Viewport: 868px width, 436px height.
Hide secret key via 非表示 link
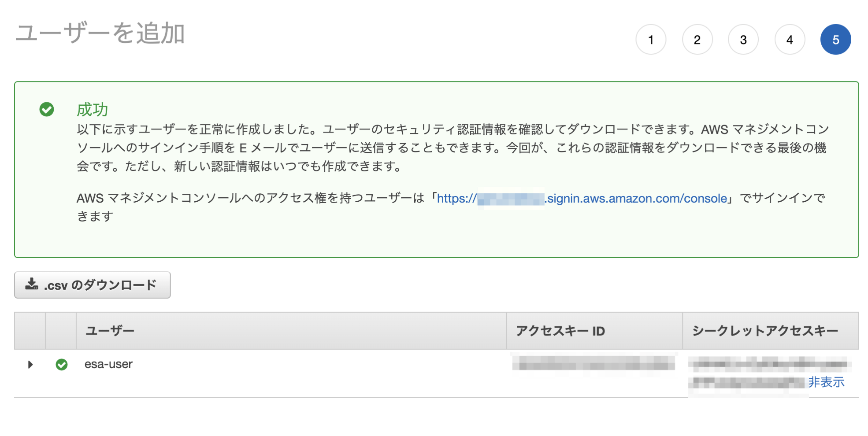826,382
